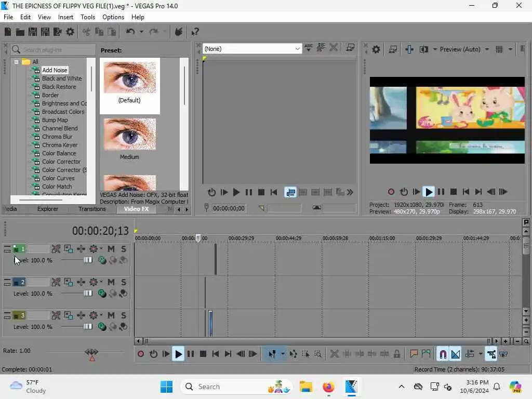
Task: Solo track 2
Action: 124,282
